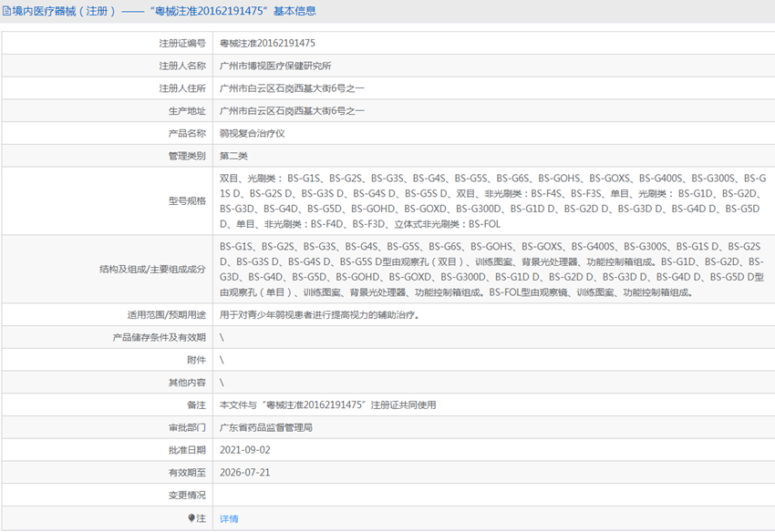Select product name 弱视复合治疗仪
The height and width of the screenshot is (532, 775).
point(252,133)
